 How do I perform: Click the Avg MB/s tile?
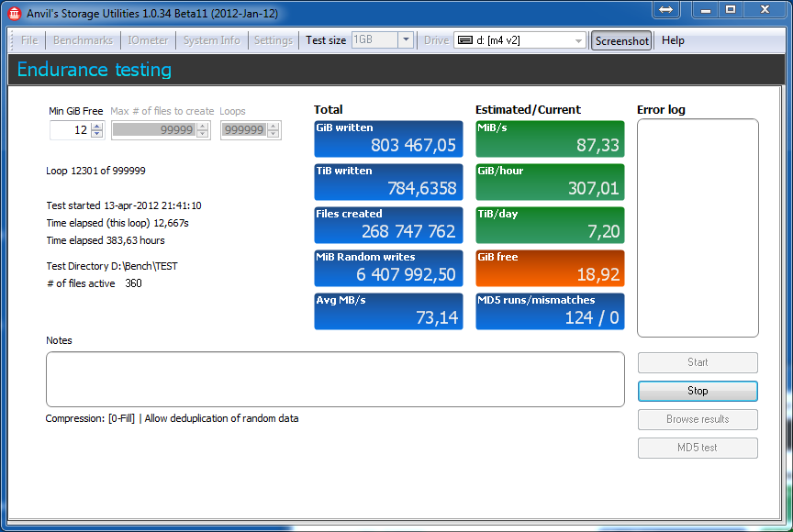[388, 311]
